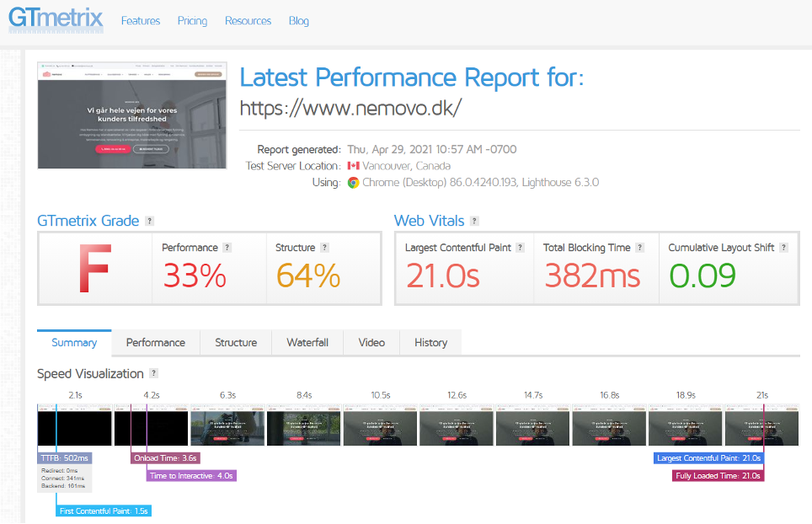Click the filmstrip frame at 16.8s
The width and height of the screenshot is (812, 524).
coord(609,425)
